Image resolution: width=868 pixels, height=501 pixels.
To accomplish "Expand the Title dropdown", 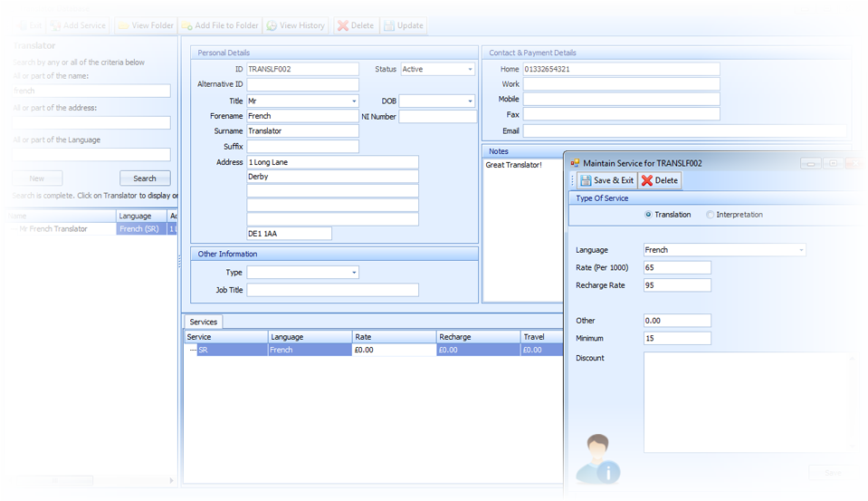I will [x=354, y=101].
